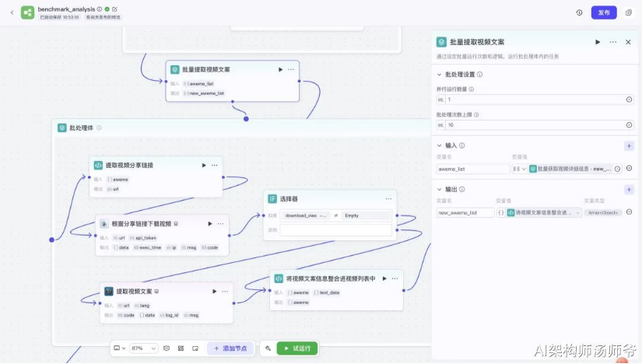The width and height of the screenshot is (642, 364).
Task: Open more menu of 根据分享链接下载视频 node
Action: 220,223
